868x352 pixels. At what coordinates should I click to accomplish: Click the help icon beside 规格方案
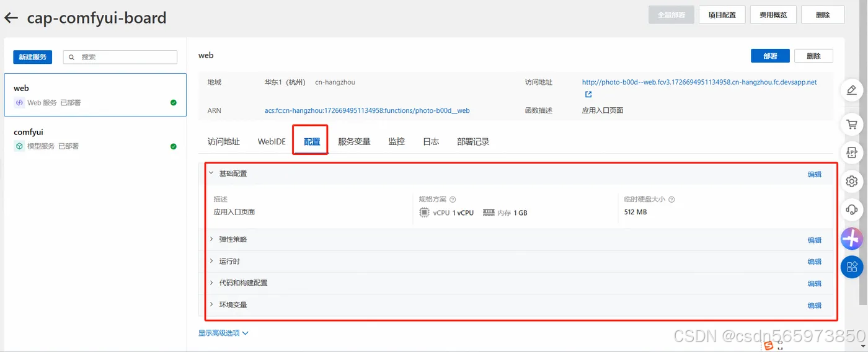click(x=453, y=200)
